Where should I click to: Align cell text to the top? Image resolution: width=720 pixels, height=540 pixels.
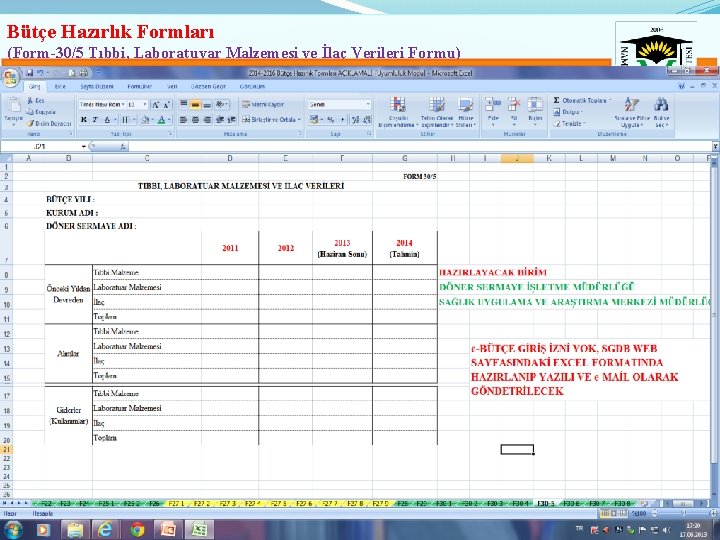click(x=183, y=105)
